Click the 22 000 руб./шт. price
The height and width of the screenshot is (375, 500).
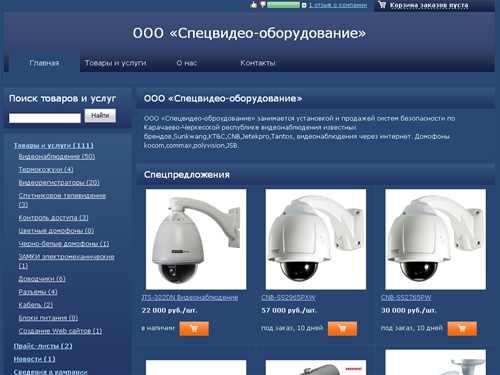169,310
